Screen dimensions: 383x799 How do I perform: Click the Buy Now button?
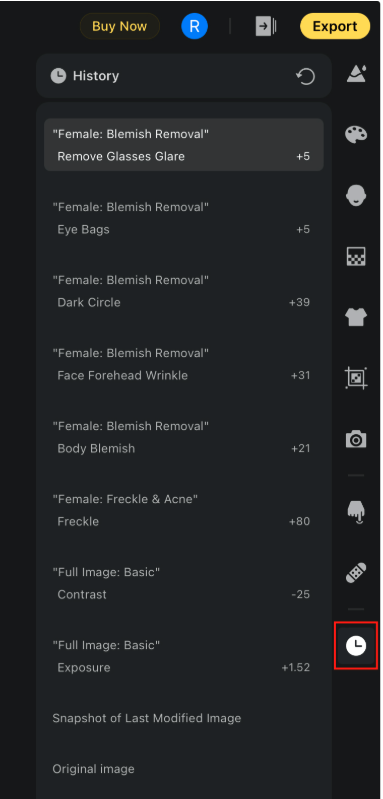pyautogui.click(x=120, y=26)
